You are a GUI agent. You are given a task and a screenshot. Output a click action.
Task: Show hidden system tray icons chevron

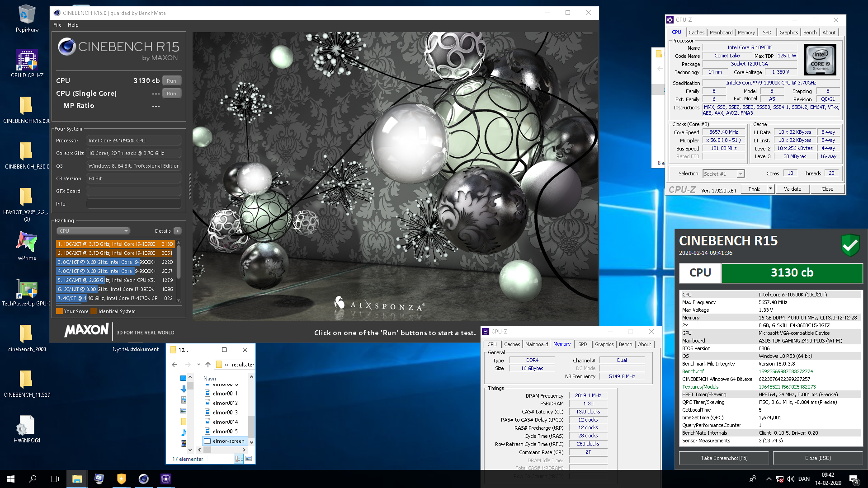coord(769,479)
